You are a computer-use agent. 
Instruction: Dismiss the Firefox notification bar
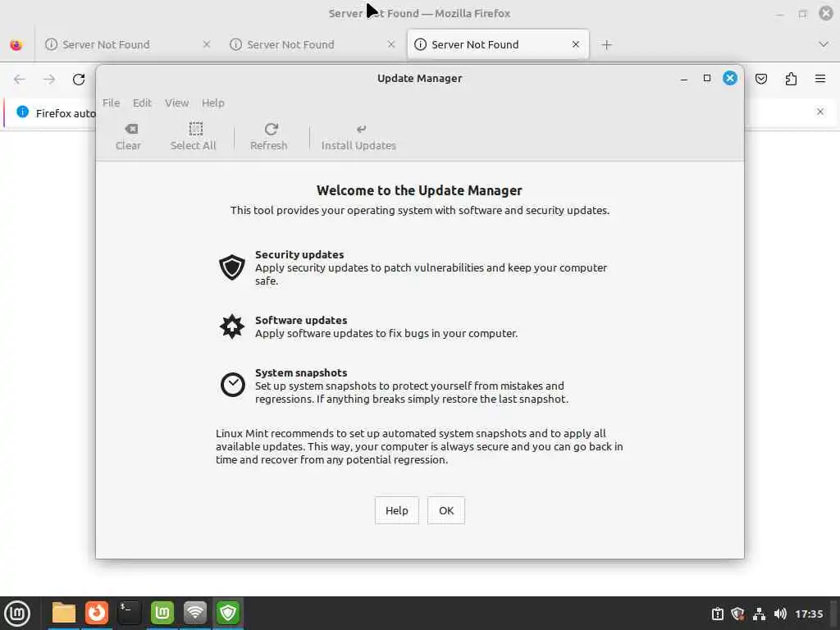point(820,112)
